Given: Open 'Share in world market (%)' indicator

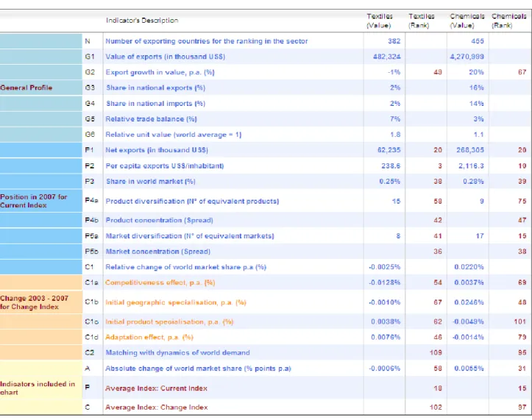Looking at the screenshot, I should pyautogui.click(x=151, y=182).
